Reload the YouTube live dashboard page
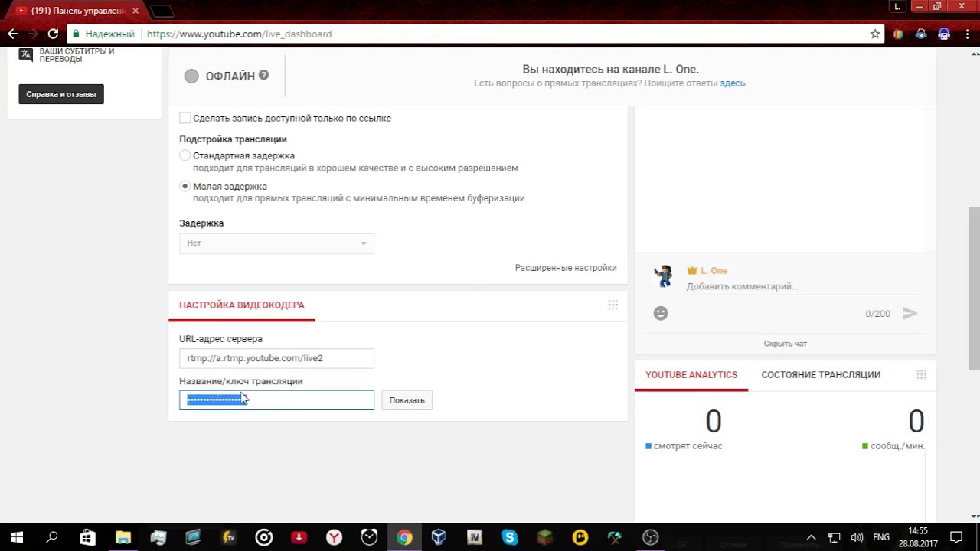 pyautogui.click(x=53, y=34)
